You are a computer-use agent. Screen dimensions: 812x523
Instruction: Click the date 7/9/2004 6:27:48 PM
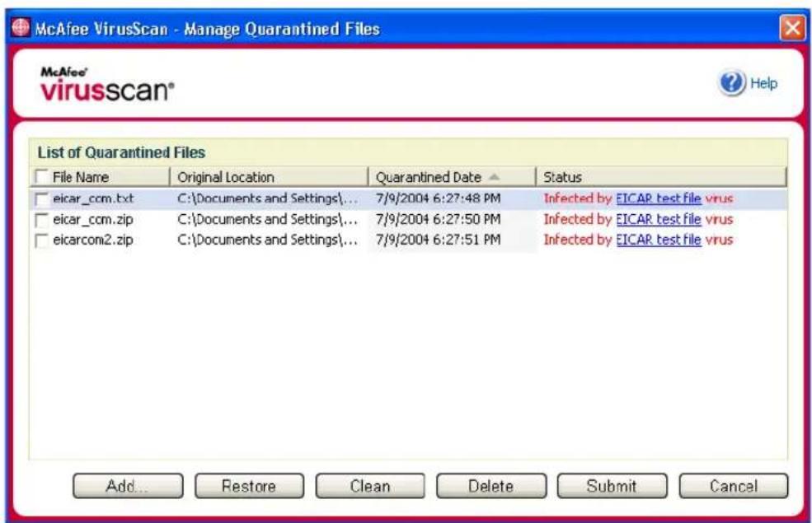[438, 198]
